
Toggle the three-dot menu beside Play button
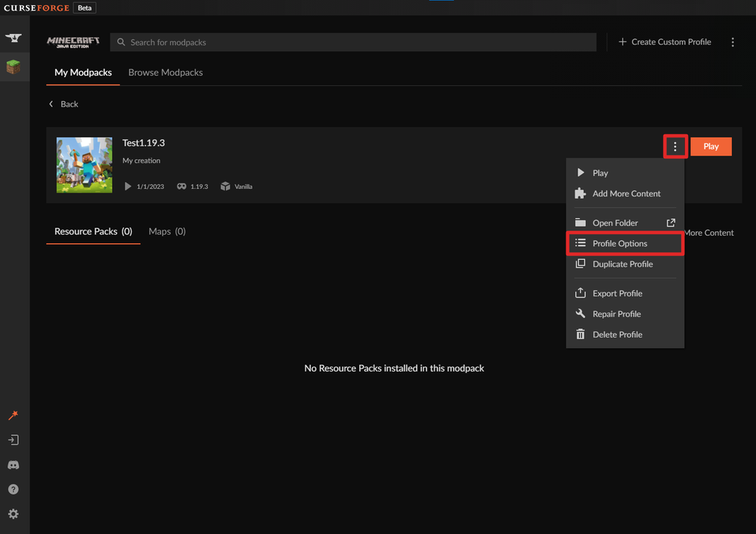tap(675, 147)
